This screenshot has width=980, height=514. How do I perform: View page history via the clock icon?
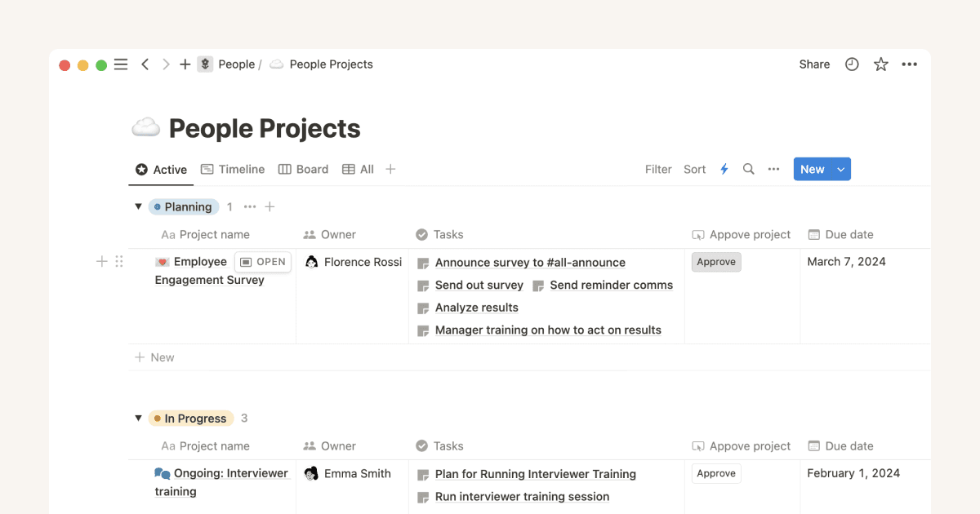click(x=852, y=64)
